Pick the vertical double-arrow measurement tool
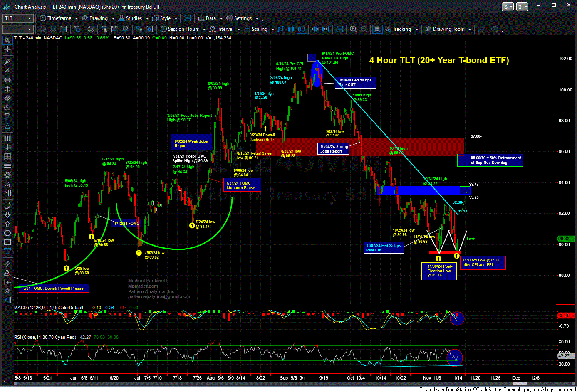The width and height of the screenshot is (577, 392). [x=7, y=89]
